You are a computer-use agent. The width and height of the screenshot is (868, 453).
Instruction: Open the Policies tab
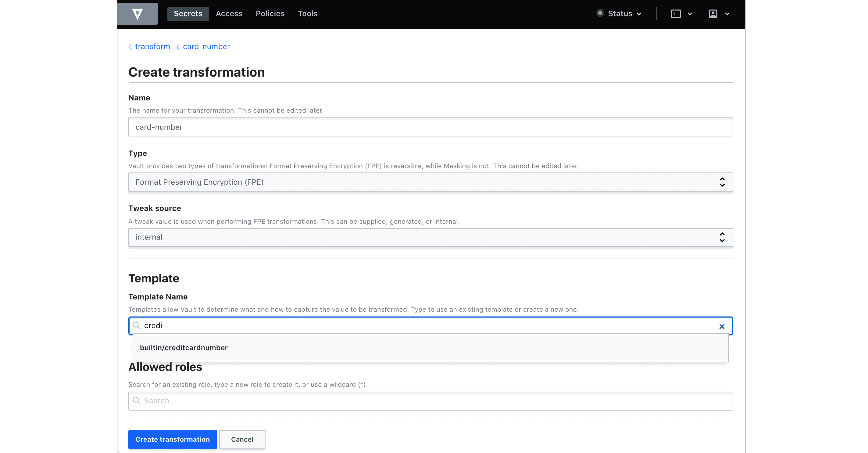(270, 13)
